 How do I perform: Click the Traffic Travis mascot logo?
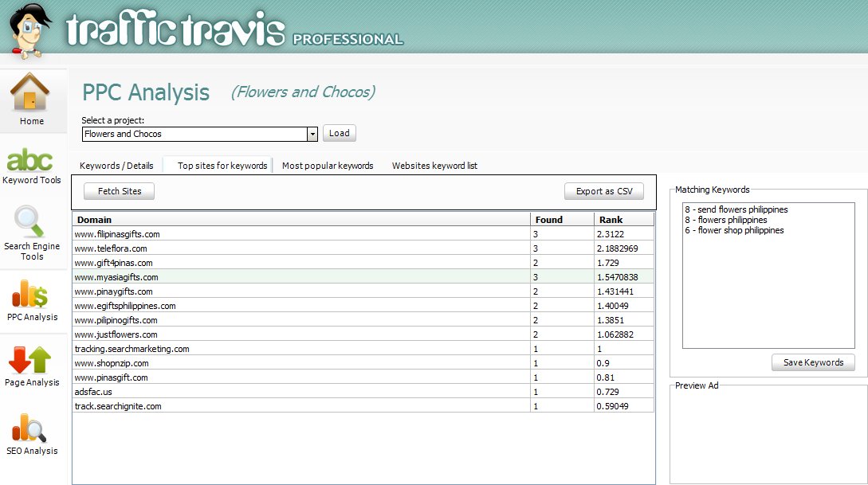tap(27, 29)
